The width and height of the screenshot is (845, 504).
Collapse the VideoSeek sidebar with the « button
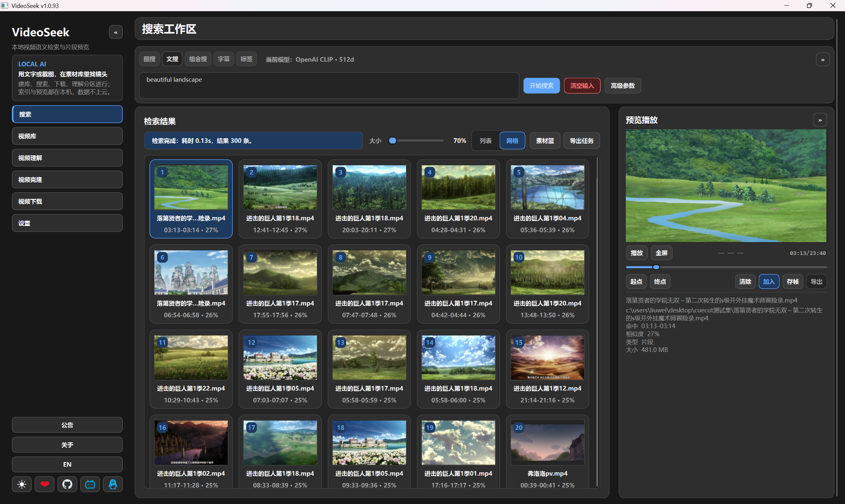pos(116,32)
